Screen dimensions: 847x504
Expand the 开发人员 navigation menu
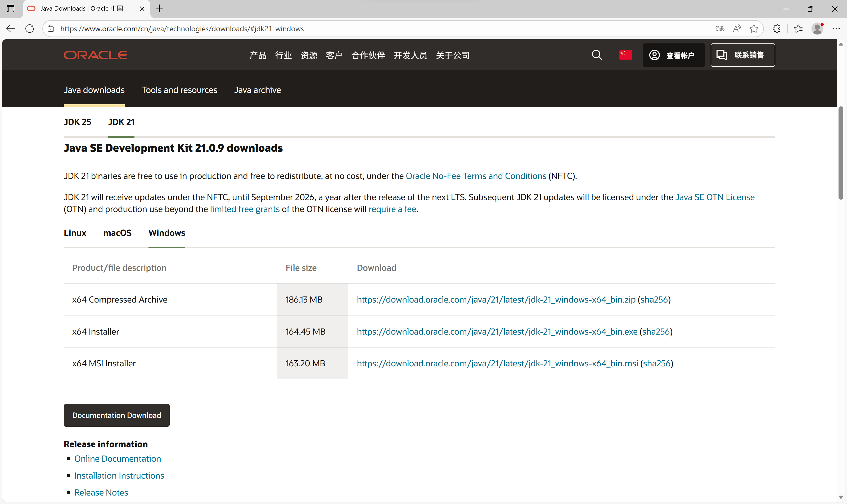(x=410, y=55)
